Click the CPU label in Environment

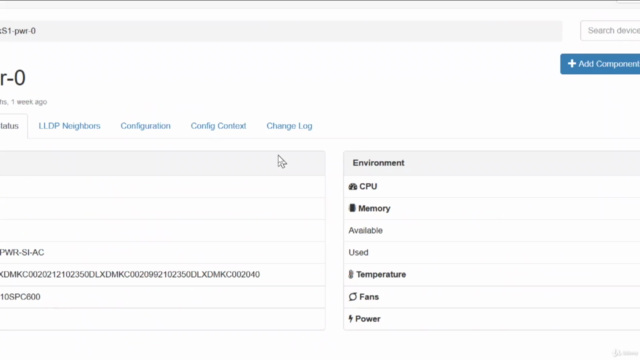click(368, 187)
